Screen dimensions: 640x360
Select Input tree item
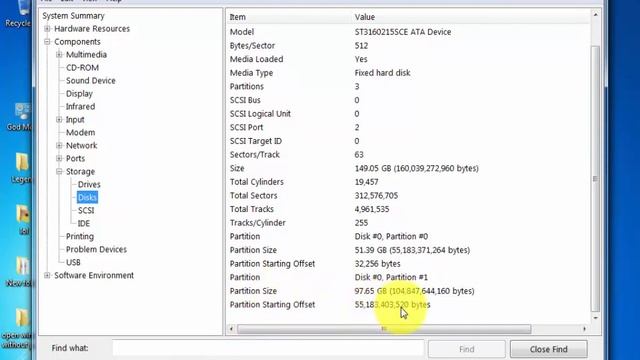coord(75,120)
